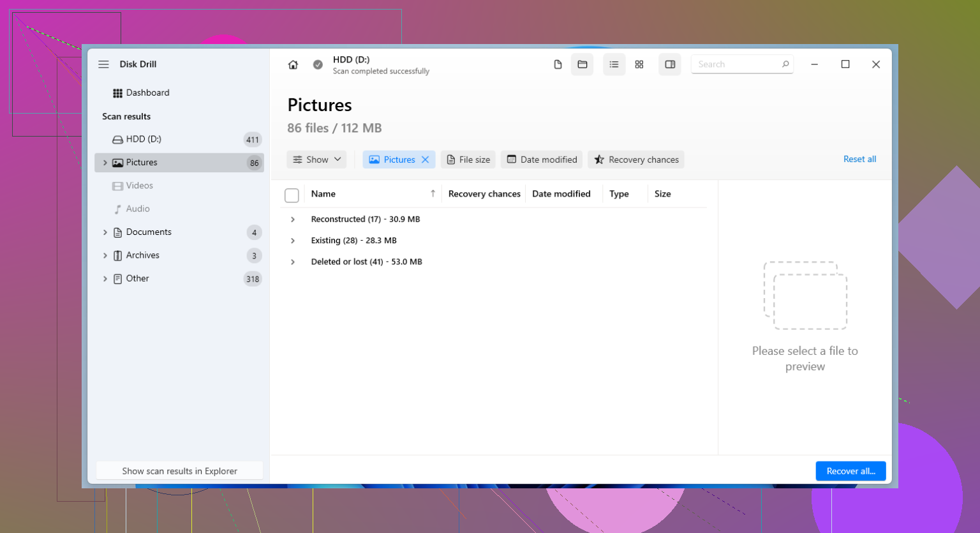The width and height of the screenshot is (980, 533).
Task: Click the 318 count badge for Other
Action: [253, 279]
